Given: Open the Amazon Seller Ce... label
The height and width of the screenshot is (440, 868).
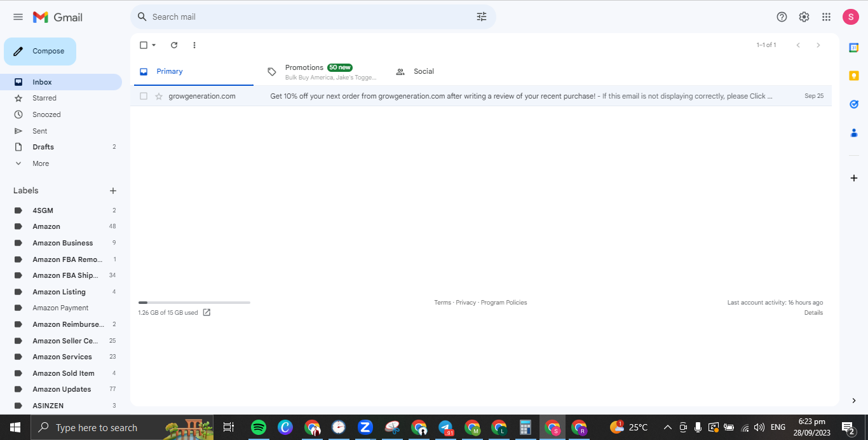Looking at the screenshot, I should [x=61, y=341].
